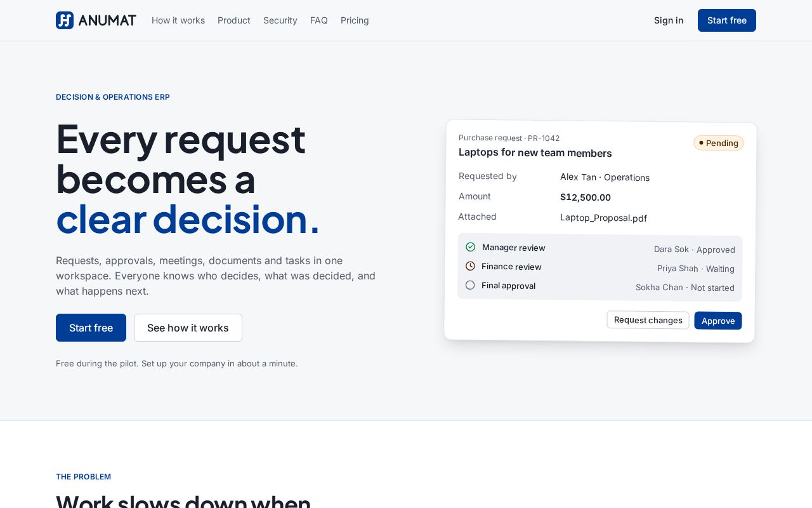The image size is (812, 508).
Task: Click the Request changes button
Action: tap(648, 320)
